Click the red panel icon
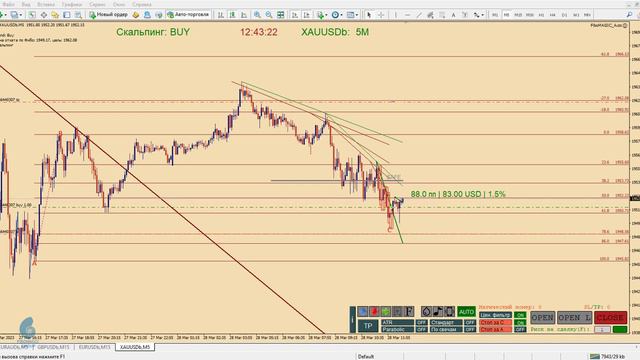640x360 pixels. pos(374,311)
